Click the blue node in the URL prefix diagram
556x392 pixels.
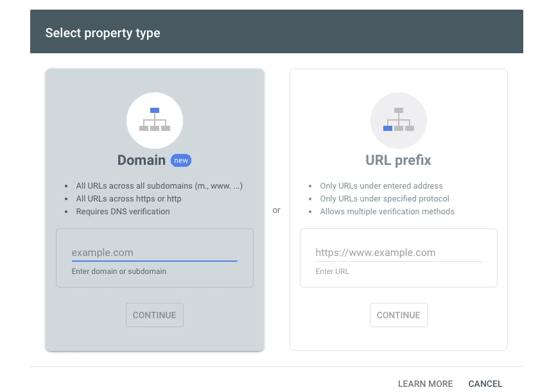388,128
